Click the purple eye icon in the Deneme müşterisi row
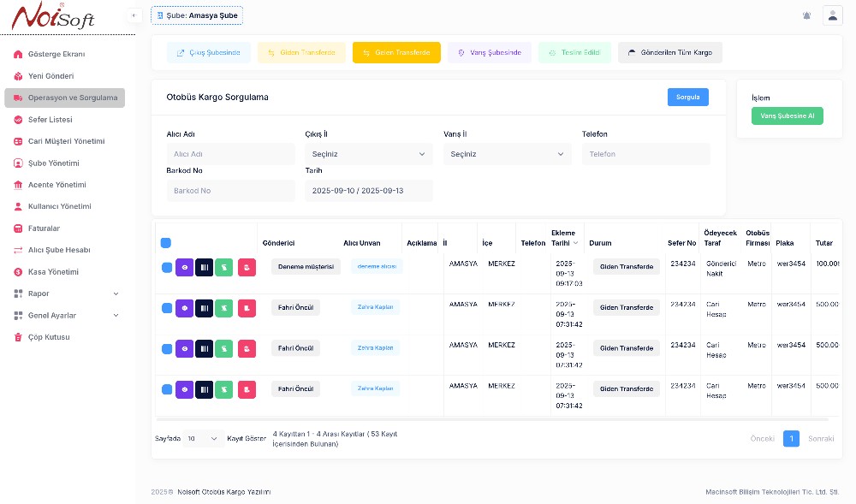This screenshot has width=856, height=504. click(x=184, y=267)
